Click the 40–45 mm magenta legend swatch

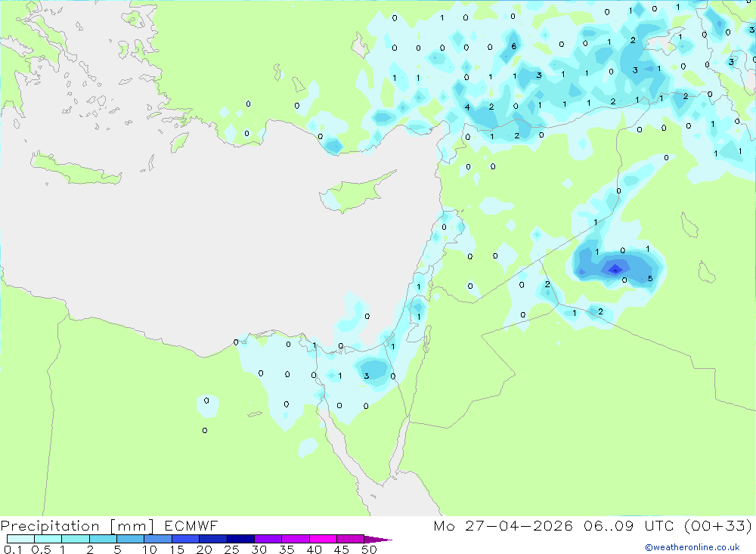click(x=323, y=539)
